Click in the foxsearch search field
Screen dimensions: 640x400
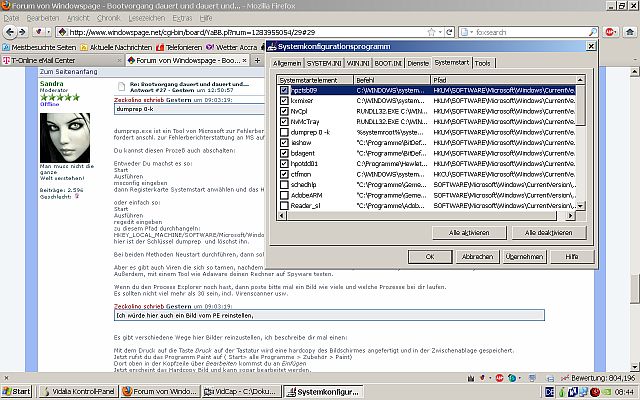click(x=531, y=32)
